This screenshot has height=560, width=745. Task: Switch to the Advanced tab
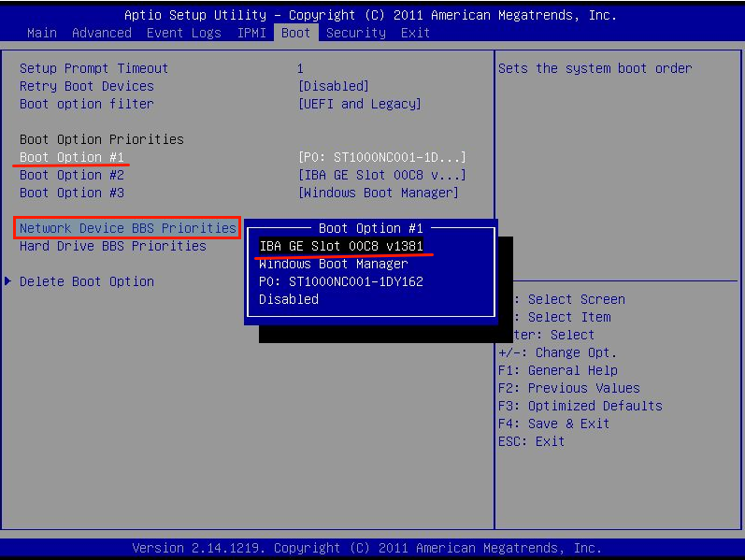[101, 33]
